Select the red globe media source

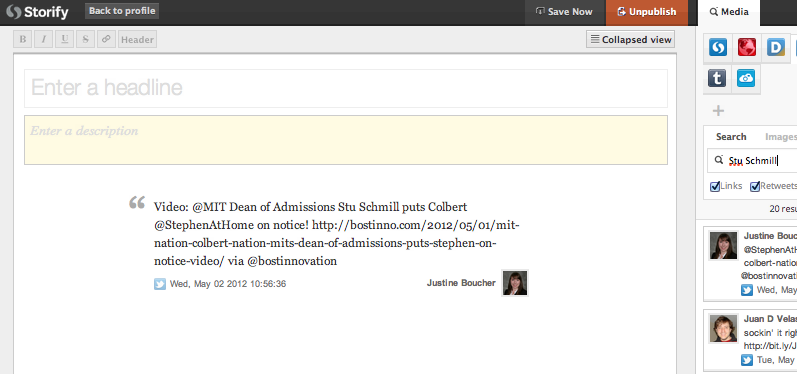(x=747, y=48)
